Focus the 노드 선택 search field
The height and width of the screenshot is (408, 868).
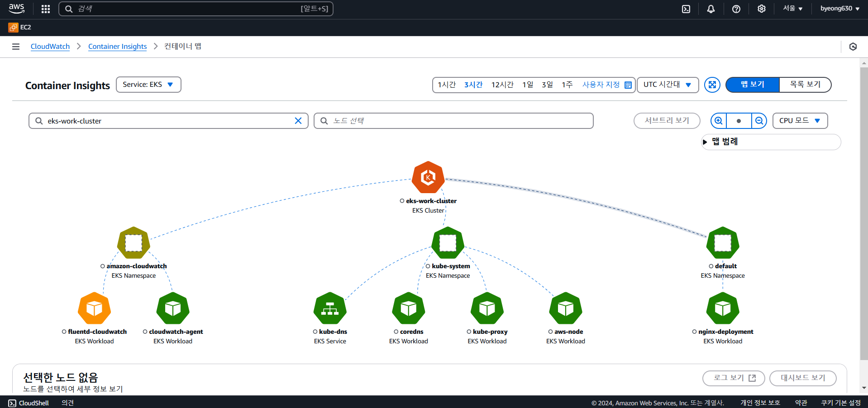click(x=453, y=121)
